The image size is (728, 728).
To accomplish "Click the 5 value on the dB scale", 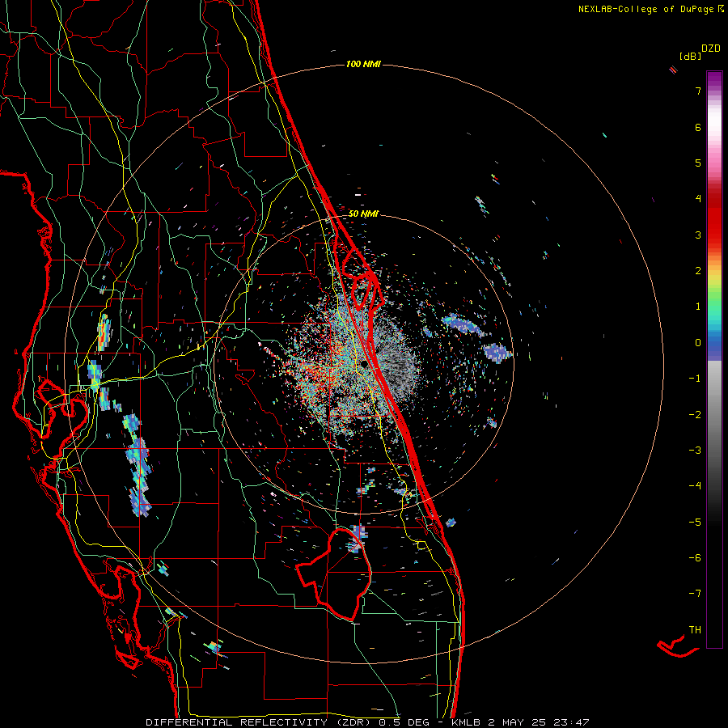I will point(698,163).
